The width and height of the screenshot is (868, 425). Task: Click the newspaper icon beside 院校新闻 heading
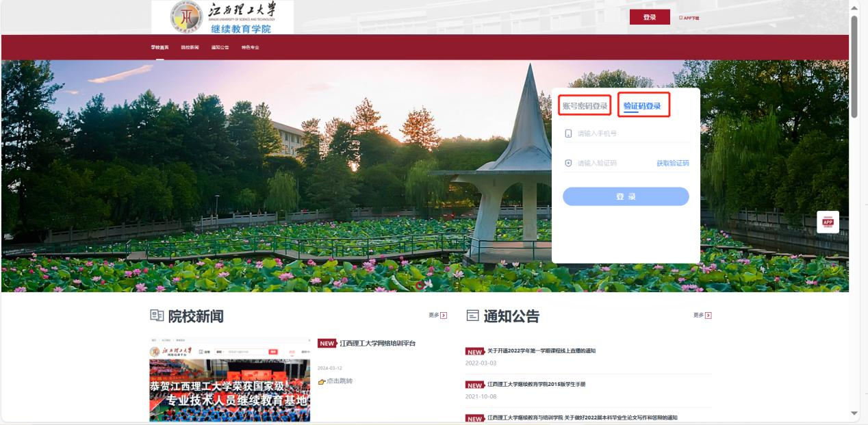coord(157,316)
